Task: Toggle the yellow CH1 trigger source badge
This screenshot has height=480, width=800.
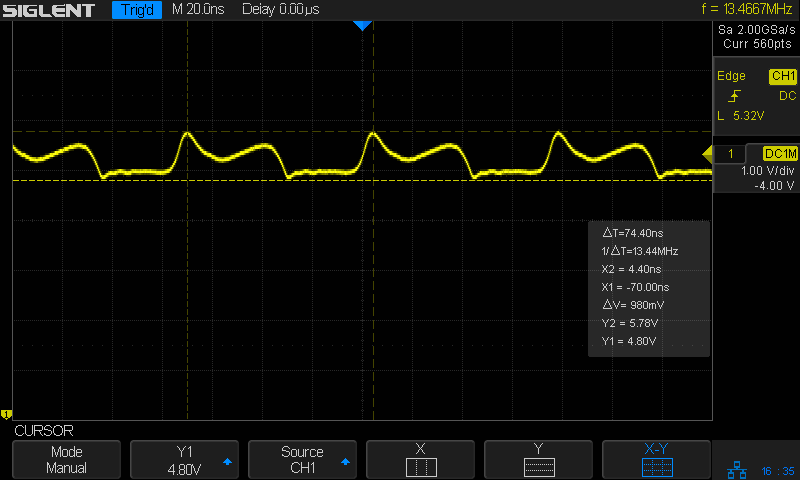Action: (782, 76)
